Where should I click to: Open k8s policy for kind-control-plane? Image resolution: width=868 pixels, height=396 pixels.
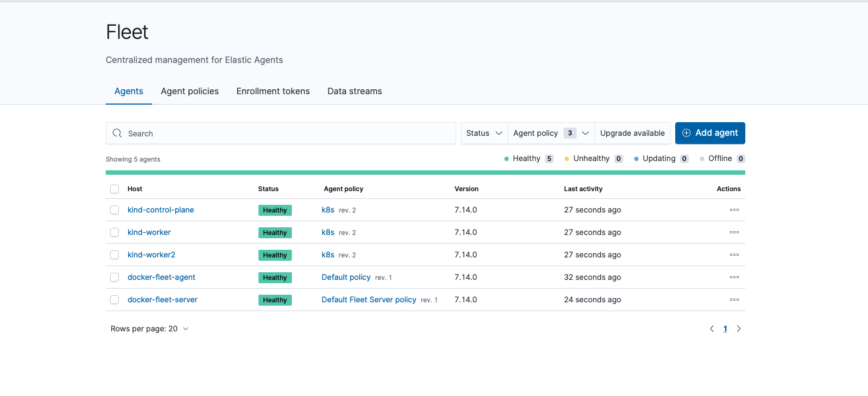coord(328,210)
